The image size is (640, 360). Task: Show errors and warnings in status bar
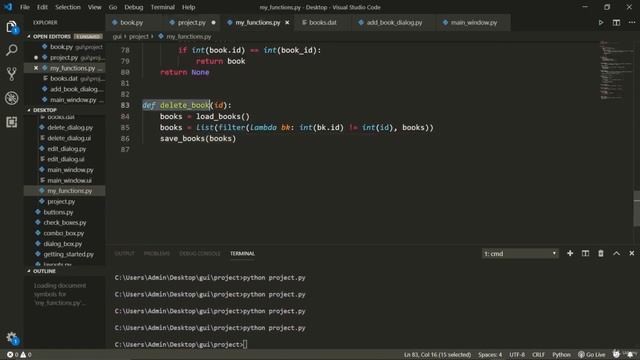[19, 355]
